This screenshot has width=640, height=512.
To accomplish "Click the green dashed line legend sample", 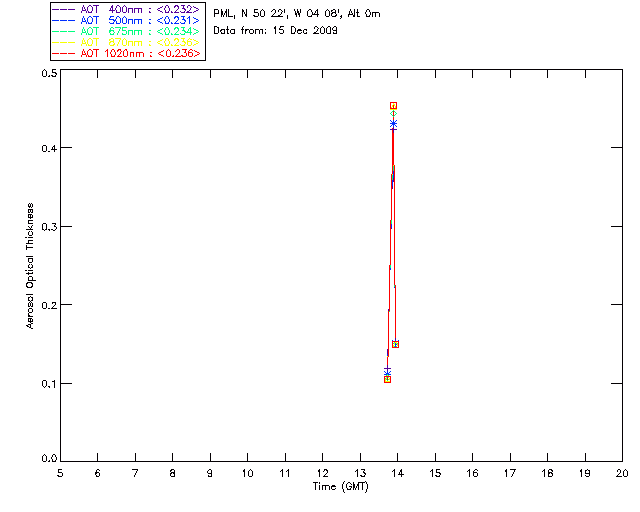I will click(64, 31).
